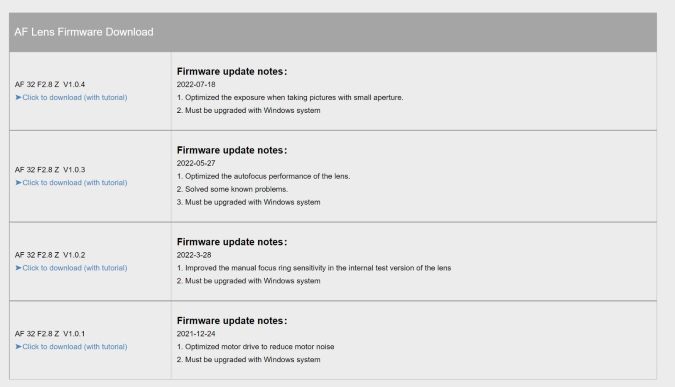The height and width of the screenshot is (387, 675).
Task: Click the 2021-12-24 release date
Action: point(196,334)
